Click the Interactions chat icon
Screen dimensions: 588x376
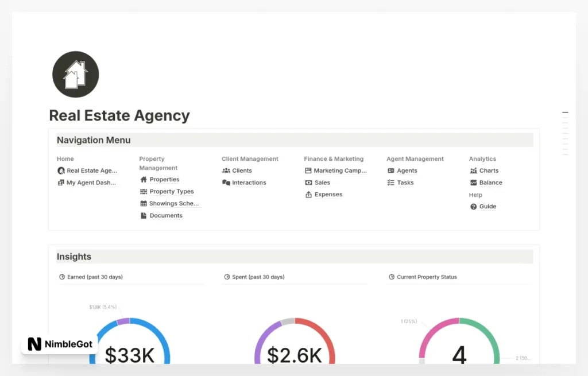[x=226, y=183]
